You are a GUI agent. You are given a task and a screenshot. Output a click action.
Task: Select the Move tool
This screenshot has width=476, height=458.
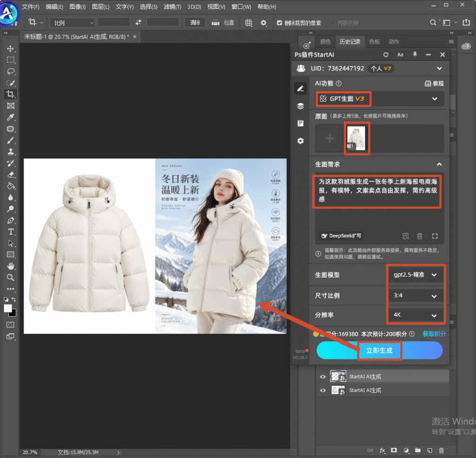click(x=11, y=49)
